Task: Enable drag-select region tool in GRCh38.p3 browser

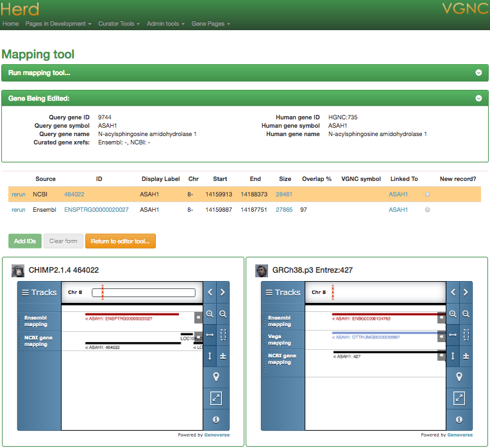Action: [x=466, y=334]
